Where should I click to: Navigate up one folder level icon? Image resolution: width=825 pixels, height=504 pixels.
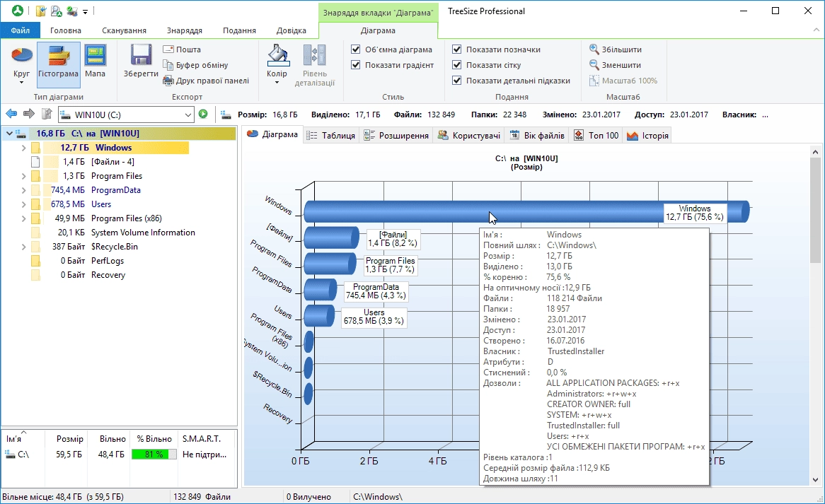(x=46, y=114)
